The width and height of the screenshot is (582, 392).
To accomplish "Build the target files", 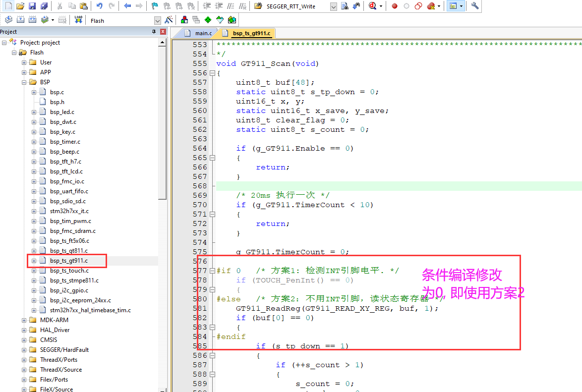I will [20, 20].
